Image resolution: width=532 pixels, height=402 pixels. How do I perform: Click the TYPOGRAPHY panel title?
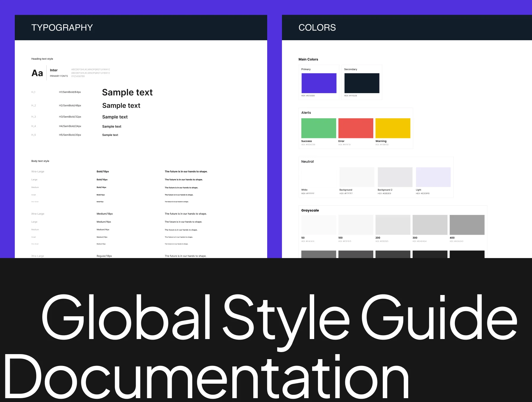(62, 27)
